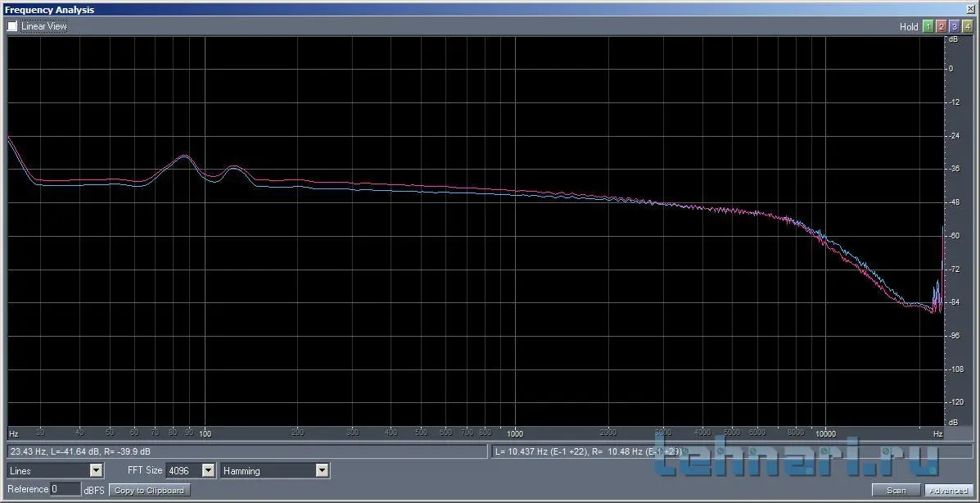980x503 pixels.
Task: Click the -120 dB scale label
Action: coord(955,402)
